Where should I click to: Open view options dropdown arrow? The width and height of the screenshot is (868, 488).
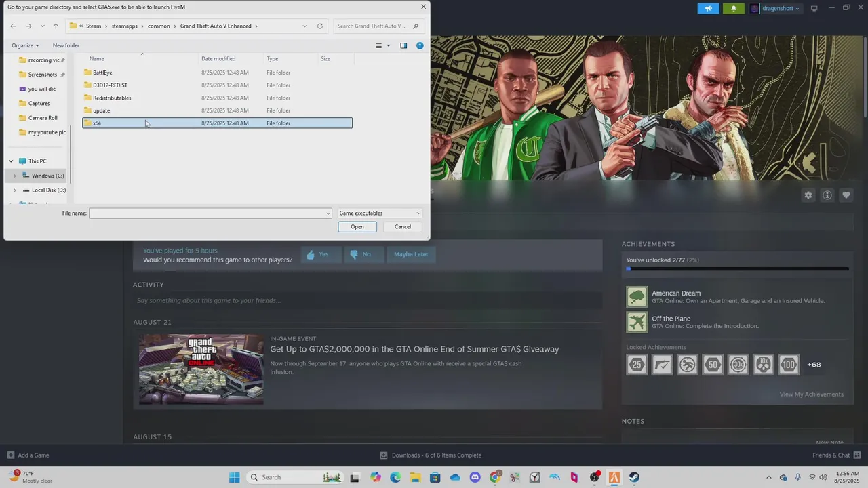tap(389, 45)
